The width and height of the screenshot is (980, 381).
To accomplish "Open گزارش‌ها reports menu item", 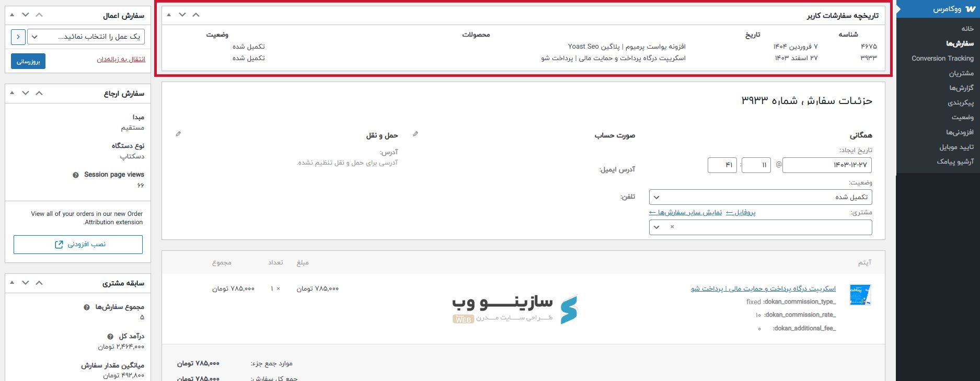I will [961, 88].
